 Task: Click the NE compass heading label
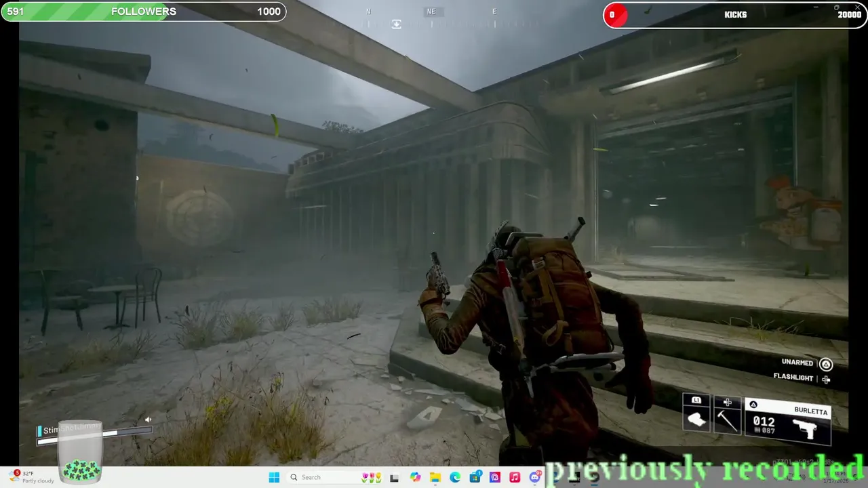click(x=431, y=12)
